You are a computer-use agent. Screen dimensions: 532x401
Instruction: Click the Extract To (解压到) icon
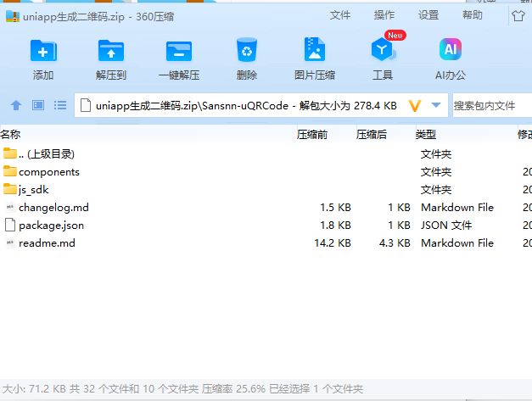[x=111, y=51]
